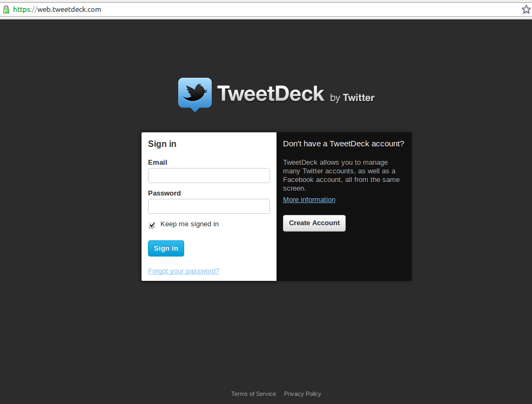
Task: Click the green padlock security icon
Action: pyautogui.click(x=6, y=10)
